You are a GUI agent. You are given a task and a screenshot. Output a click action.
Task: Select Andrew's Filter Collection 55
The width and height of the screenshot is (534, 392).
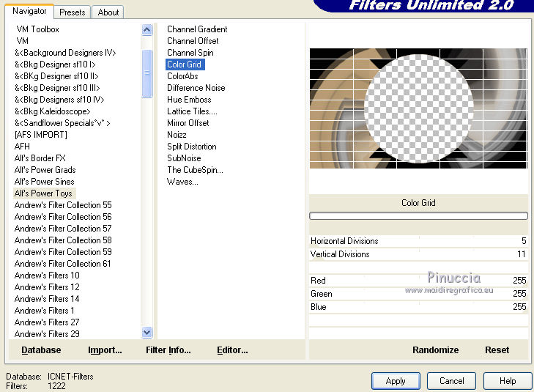click(63, 205)
